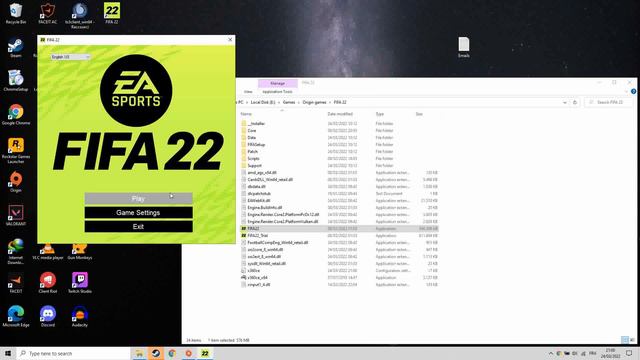Image resolution: width=640 pixels, height=360 pixels.
Task: Click the taskbar search box
Action: 73,353
